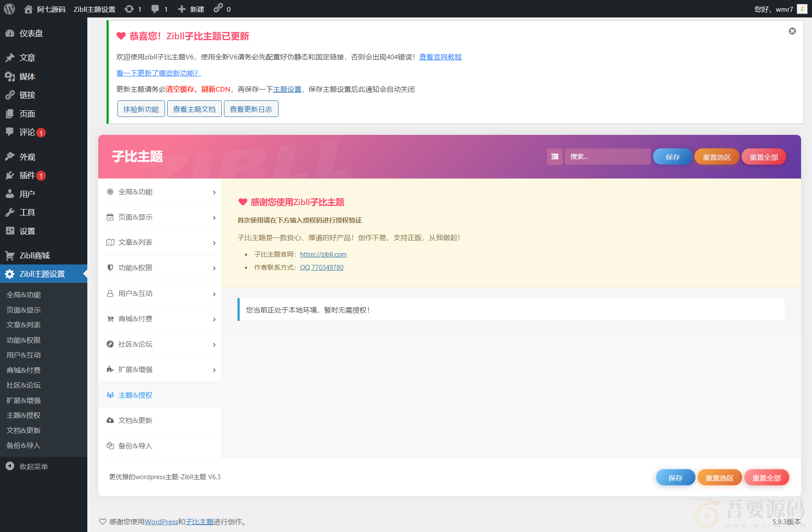The height and width of the screenshot is (532, 812).
Task: Click the Zibll主题设置 gear icon
Action: pos(10,274)
